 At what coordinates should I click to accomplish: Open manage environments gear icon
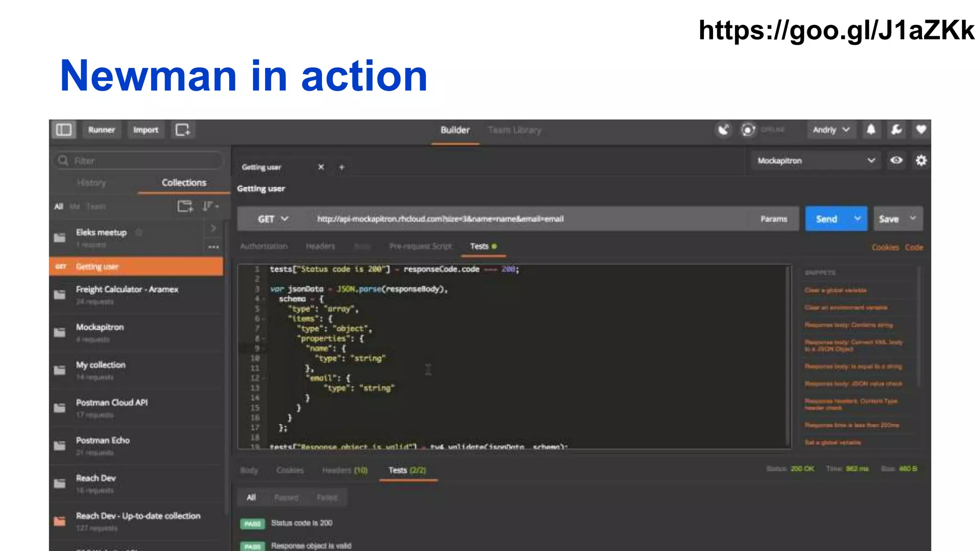point(921,160)
